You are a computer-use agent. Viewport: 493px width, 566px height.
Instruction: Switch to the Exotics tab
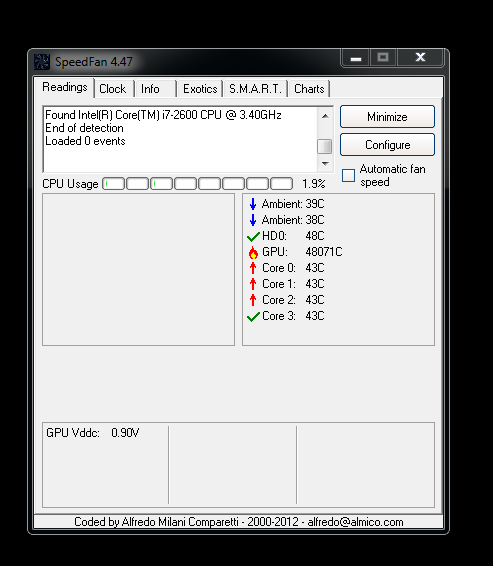pyautogui.click(x=200, y=89)
